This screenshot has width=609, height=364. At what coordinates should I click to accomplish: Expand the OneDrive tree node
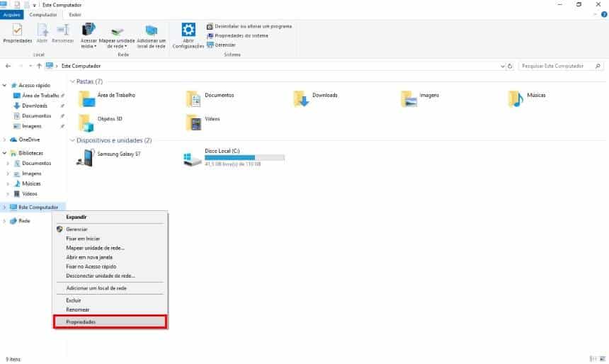pos(5,140)
